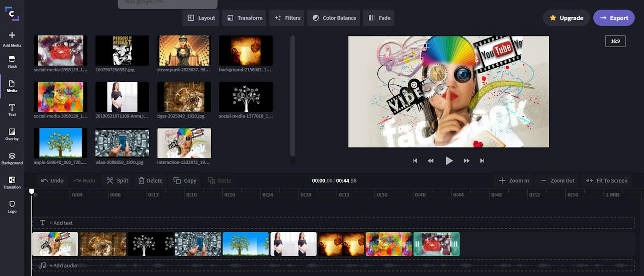This screenshot has height=276, width=644.
Task: Skip to the start of the video
Action: [415, 161]
